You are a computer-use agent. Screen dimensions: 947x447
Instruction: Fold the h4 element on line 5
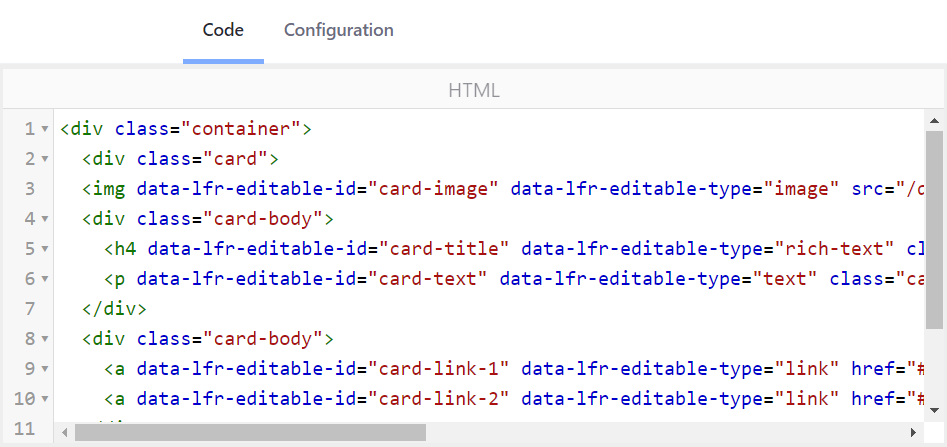pos(44,249)
